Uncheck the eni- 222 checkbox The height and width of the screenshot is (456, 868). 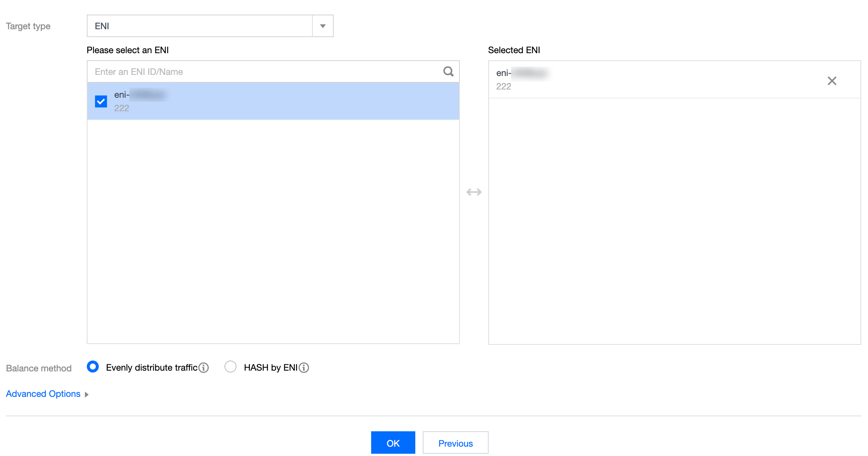pos(101,101)
